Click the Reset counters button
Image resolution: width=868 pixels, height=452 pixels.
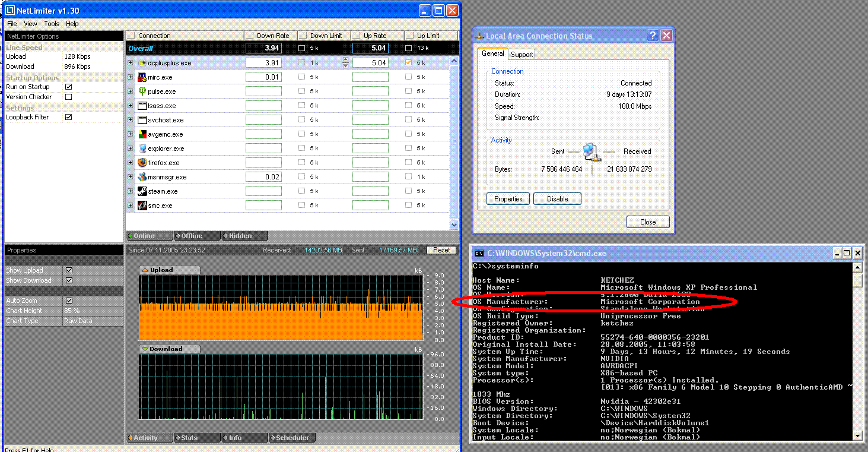tap(441, 250)
